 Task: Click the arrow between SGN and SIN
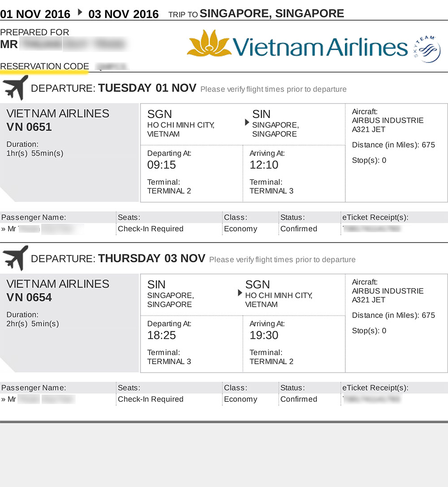247,122
